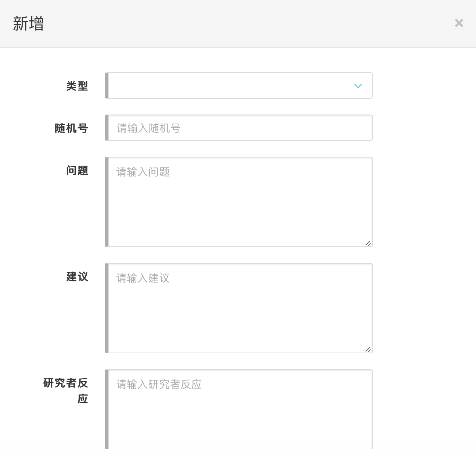This screenshot has width=476, height=449.
Task: Grab the resize handle of 建议 text area
Action: [x=368, y=349]
